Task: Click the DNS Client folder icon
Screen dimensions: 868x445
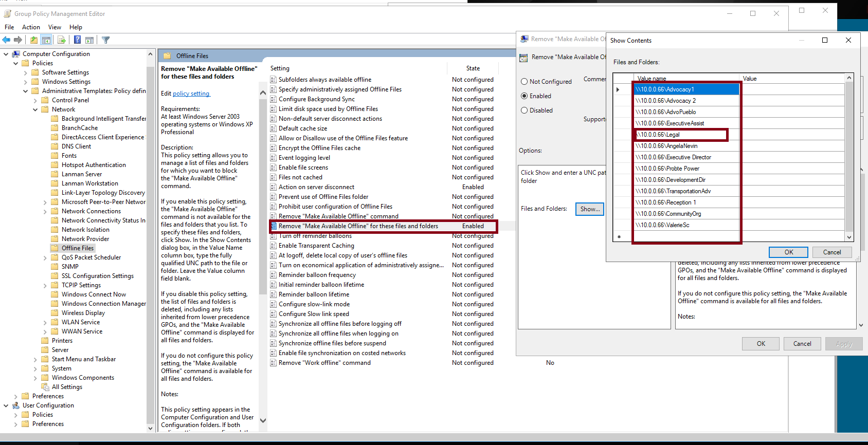Action: point(55,146)
